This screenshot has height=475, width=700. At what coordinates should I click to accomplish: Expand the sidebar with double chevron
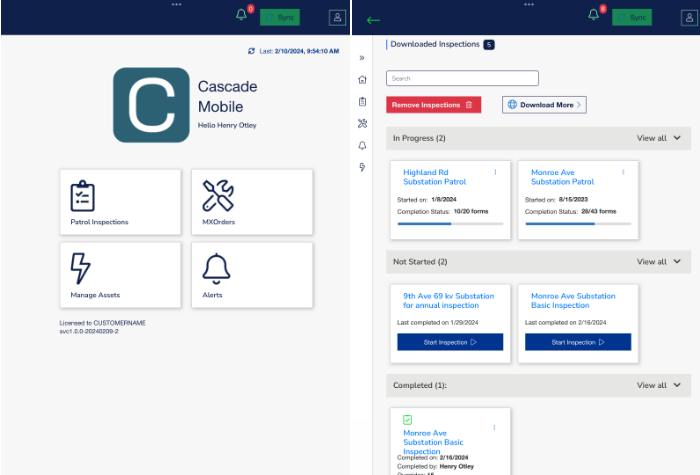pos(362,58)
